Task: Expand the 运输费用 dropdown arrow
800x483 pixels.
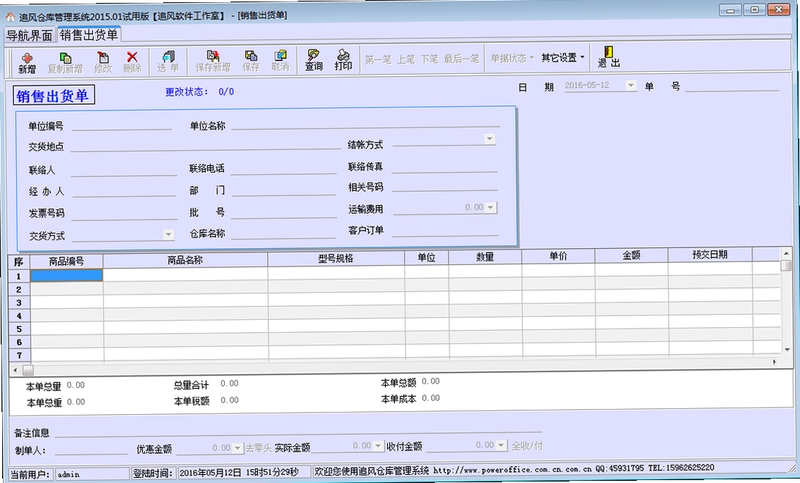Action: coord(490,207)
